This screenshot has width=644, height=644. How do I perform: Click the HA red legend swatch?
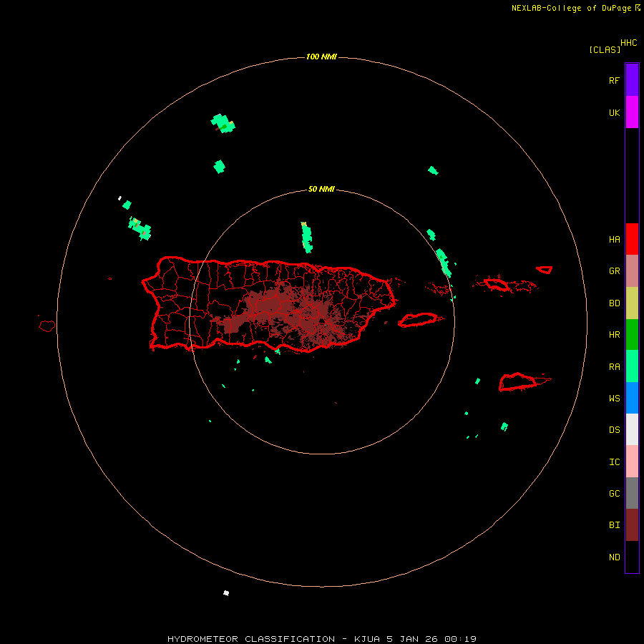[632, 239]
